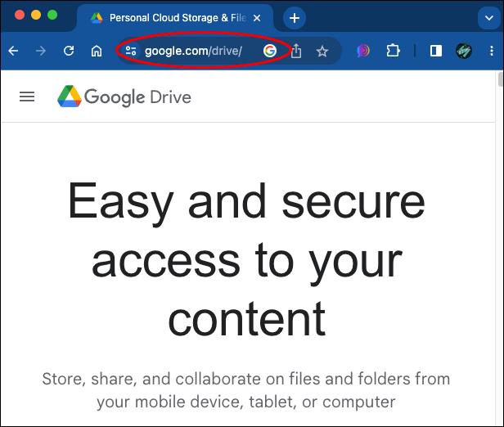Click the Google Drive triangle logo
This screenshot has width=504, height=427.
pos(69,97)
